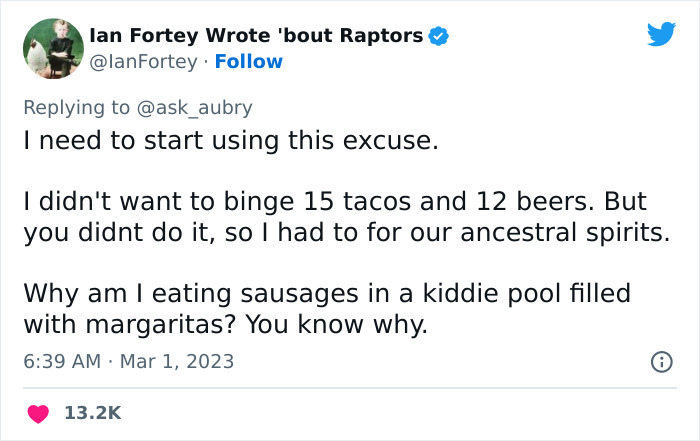Click the Twitter bird logo
The width and height of the screenshot is (700, 441).
661,35
